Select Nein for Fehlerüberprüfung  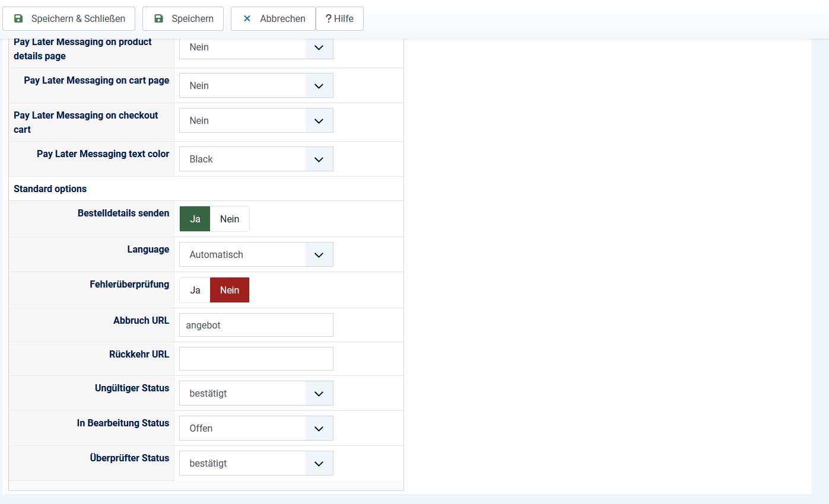tap(230, 290)
